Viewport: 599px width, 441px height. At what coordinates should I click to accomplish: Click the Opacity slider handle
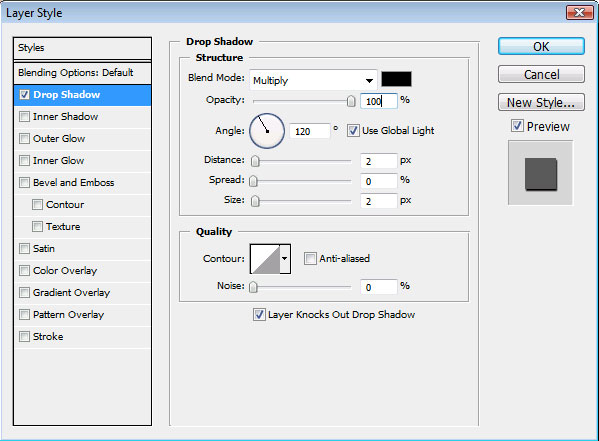[351, 101]
